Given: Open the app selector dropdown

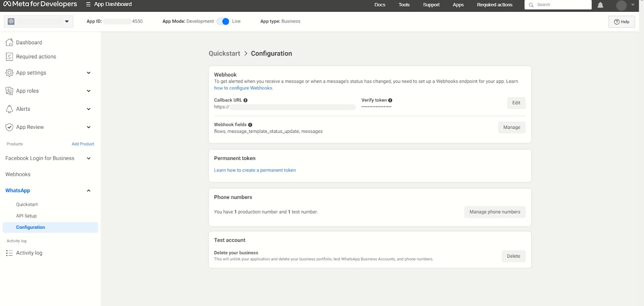Looking at the screenshot, I should point(39,21).
